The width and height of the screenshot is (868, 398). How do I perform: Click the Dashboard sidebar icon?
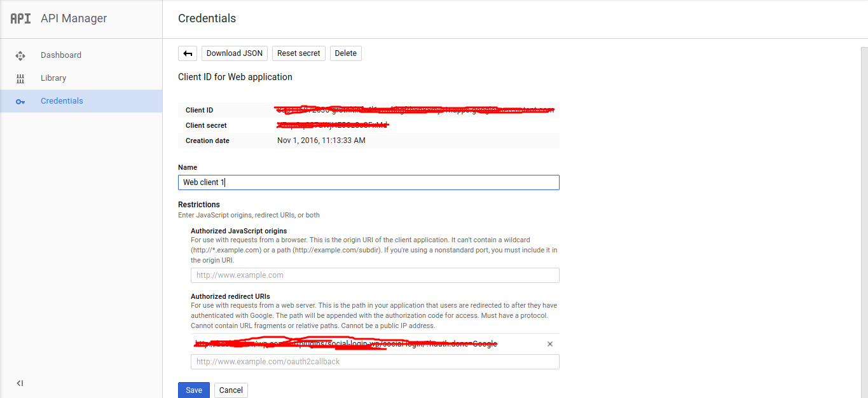[x=20, y=55]
